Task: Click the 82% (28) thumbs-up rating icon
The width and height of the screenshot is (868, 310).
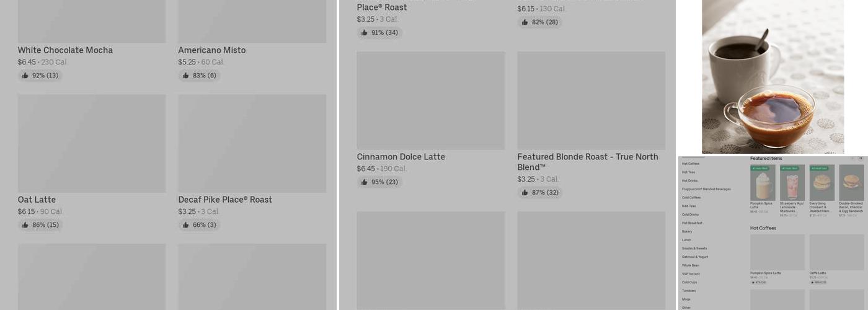Action: (x=525, y=22)
